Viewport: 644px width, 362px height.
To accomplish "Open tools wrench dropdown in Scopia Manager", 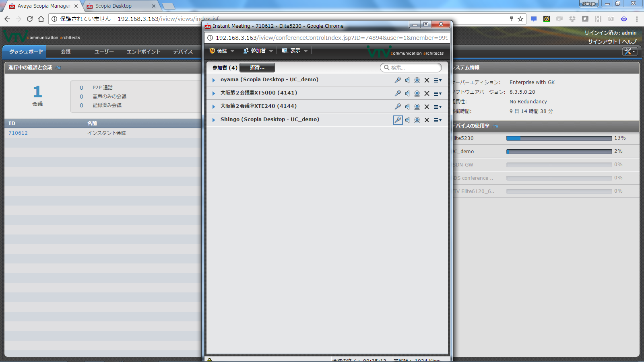I will [x=630, y=51].
